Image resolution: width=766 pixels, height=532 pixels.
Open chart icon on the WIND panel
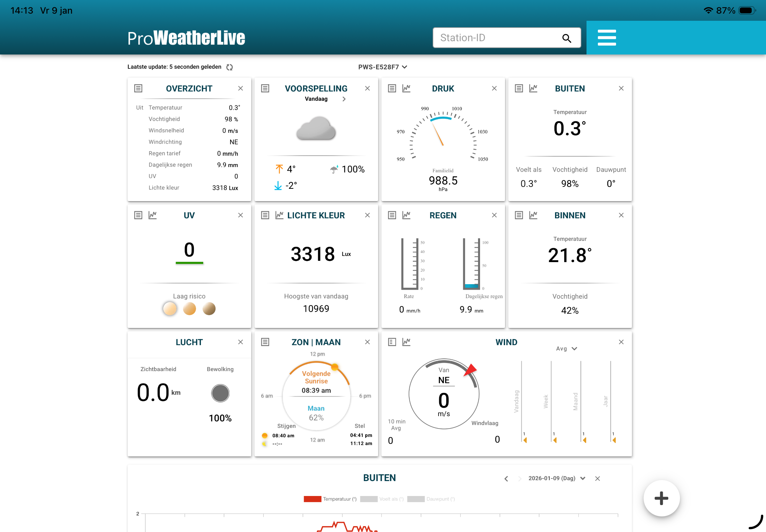pyautogui.click(x=406, y=342)
